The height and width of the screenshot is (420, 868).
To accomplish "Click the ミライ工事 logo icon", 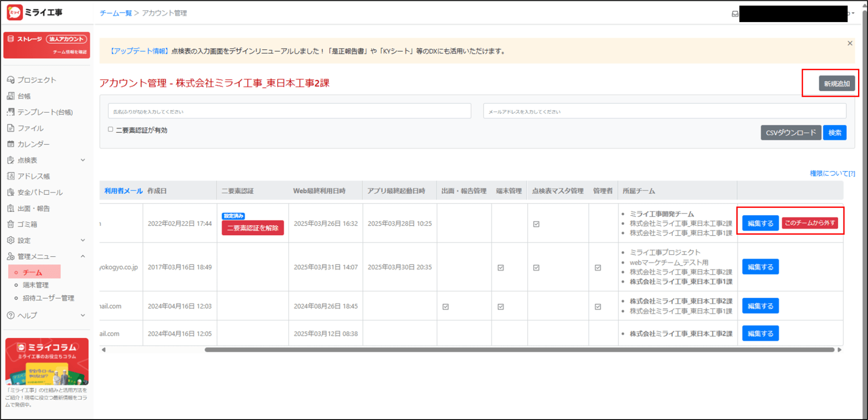I will pyautogui.click(x=14, y=12).
